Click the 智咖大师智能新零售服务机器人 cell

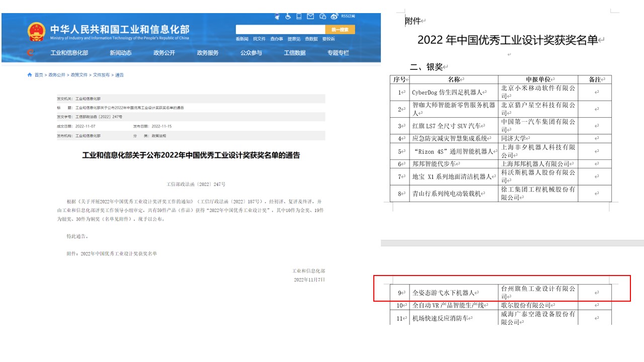pos(454,109)
